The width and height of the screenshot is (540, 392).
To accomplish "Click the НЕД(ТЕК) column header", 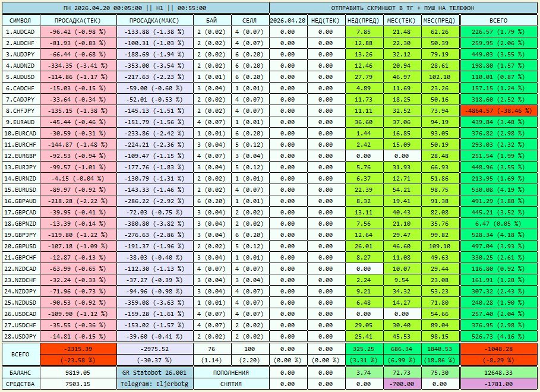I will (x=326, y=20).
